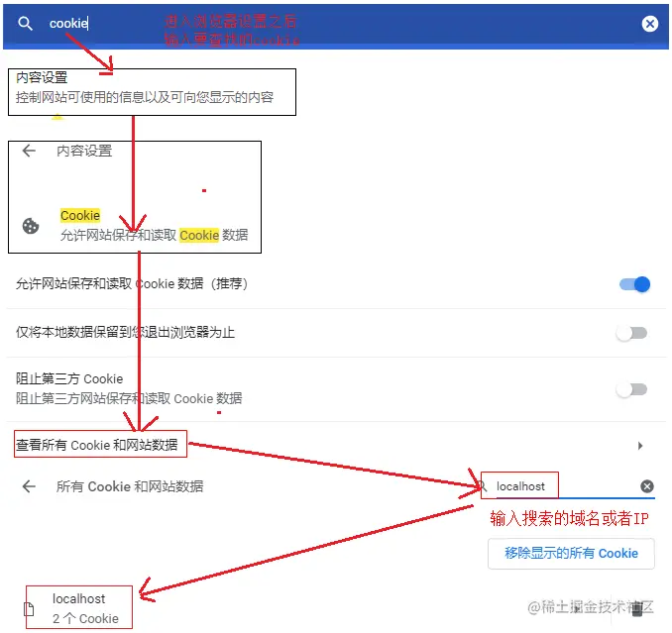
Task: Clear the settings search with the X icon
Action: click(x=650, y=23)
